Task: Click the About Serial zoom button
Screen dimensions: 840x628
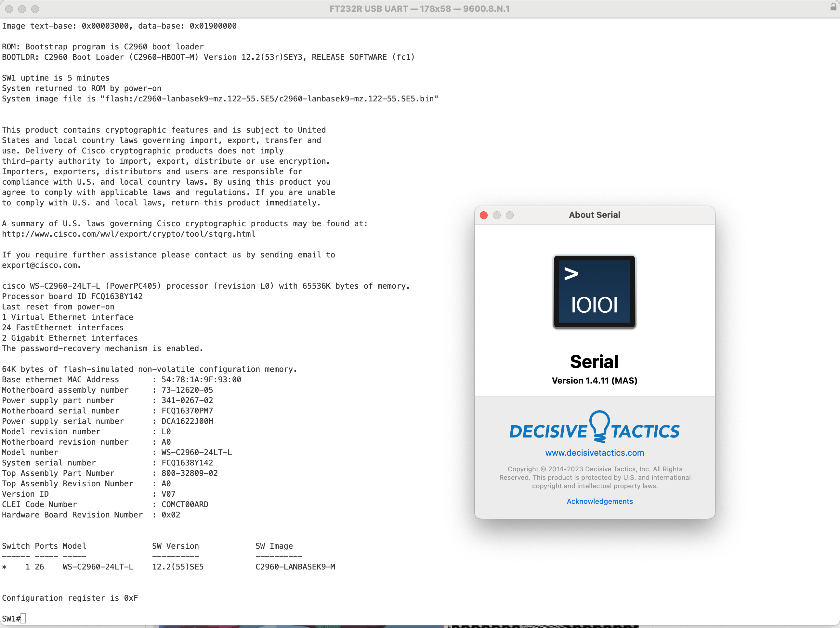Action: coord(510,215)
